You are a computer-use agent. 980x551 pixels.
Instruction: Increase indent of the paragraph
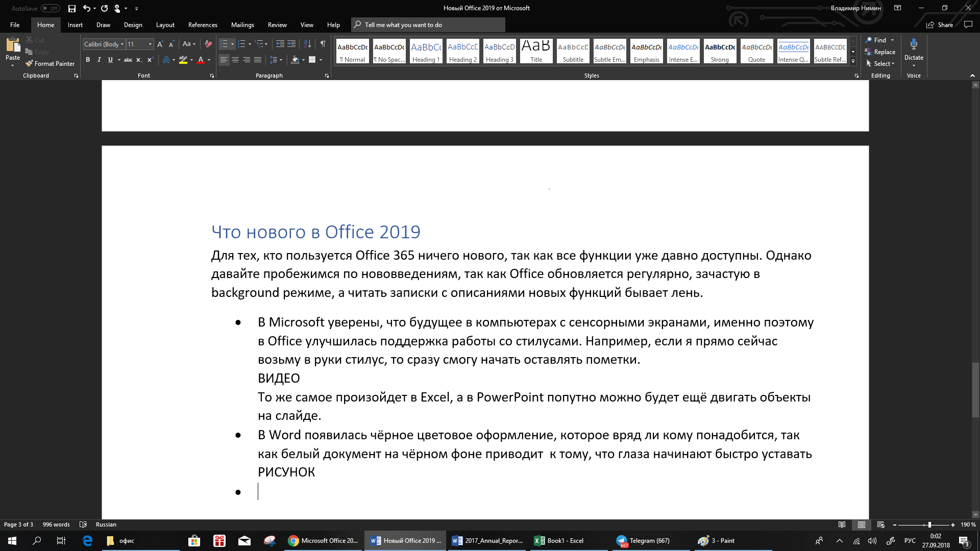point(291,44)
